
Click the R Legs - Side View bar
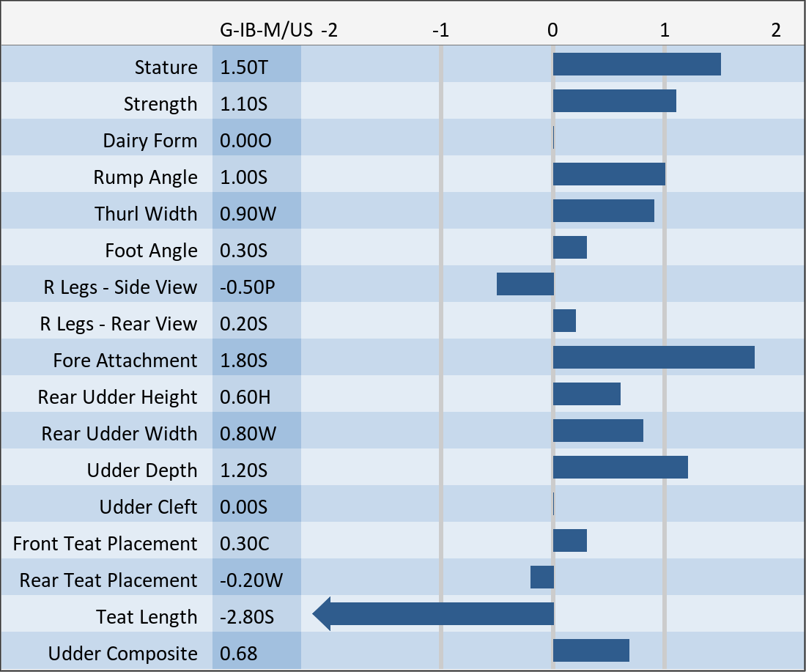pyautogui.click(x=525, y=284)
